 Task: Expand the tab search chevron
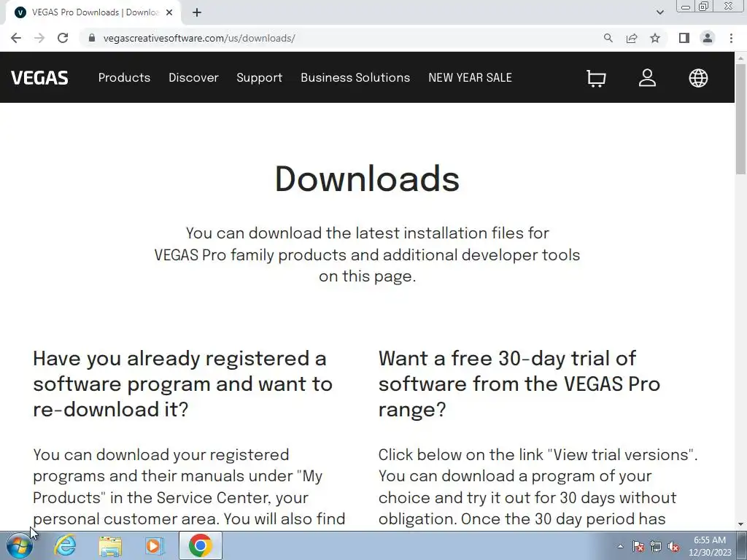pos(659,12)
